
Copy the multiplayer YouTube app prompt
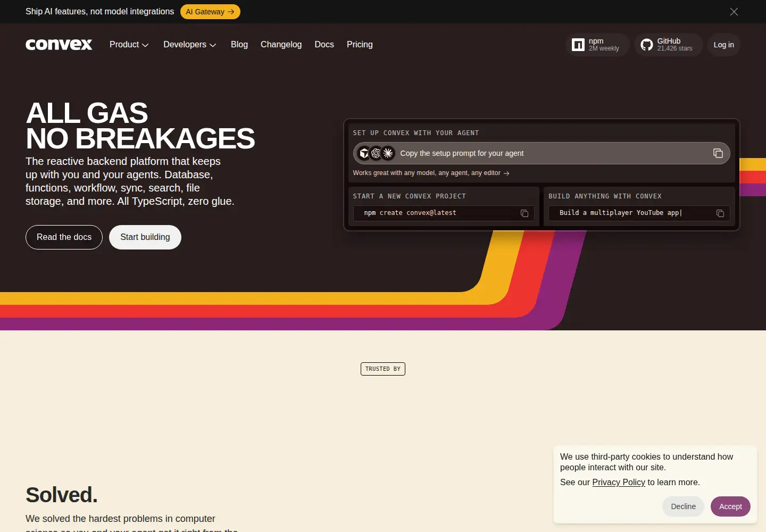tap(720, 213)
